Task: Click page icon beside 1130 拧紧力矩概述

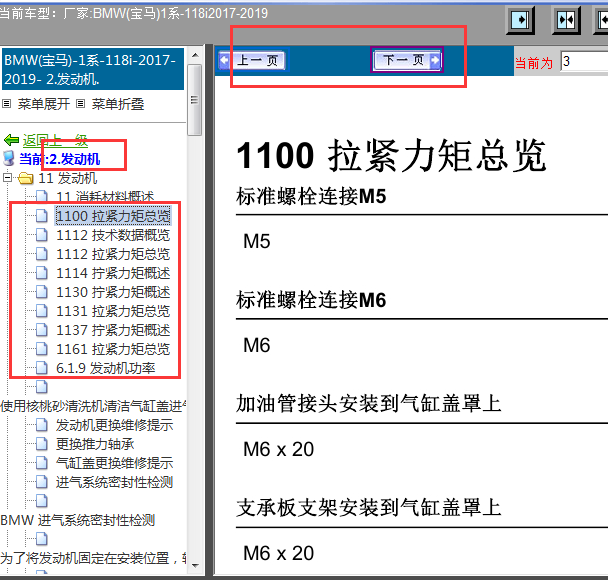Action: click(x=42, y=292)
